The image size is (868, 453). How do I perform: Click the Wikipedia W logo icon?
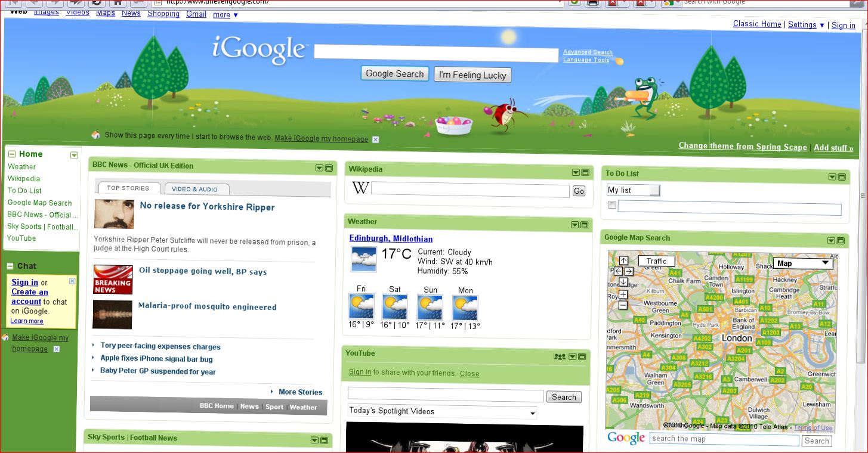pyautogui.click(x=360, y=188)
